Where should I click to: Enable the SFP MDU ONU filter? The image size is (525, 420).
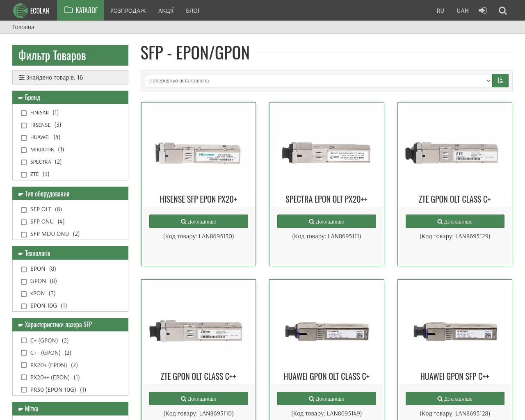24,234
